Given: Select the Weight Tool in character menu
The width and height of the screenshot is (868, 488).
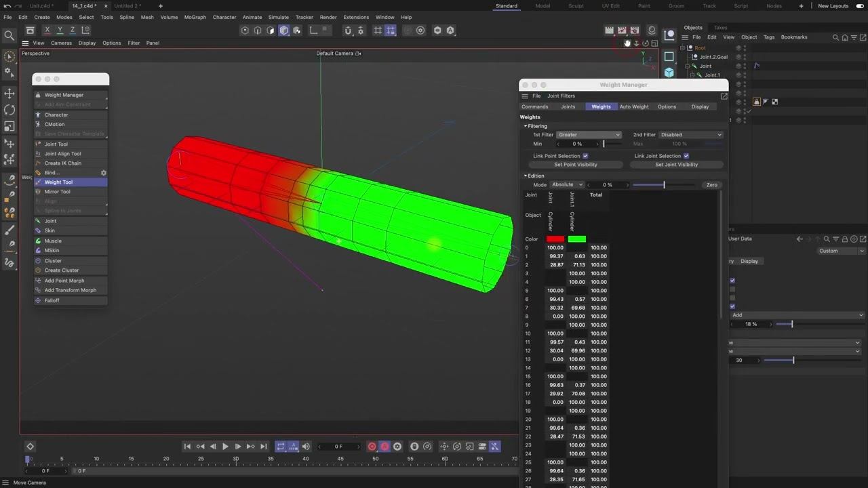Looking at the screenshot, I should coord(58,182).
